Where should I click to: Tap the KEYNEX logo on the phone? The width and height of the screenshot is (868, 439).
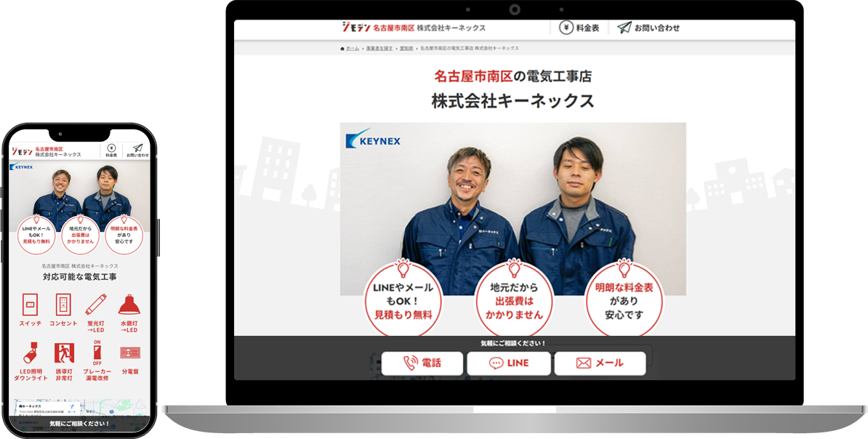(x=21, y=166)
